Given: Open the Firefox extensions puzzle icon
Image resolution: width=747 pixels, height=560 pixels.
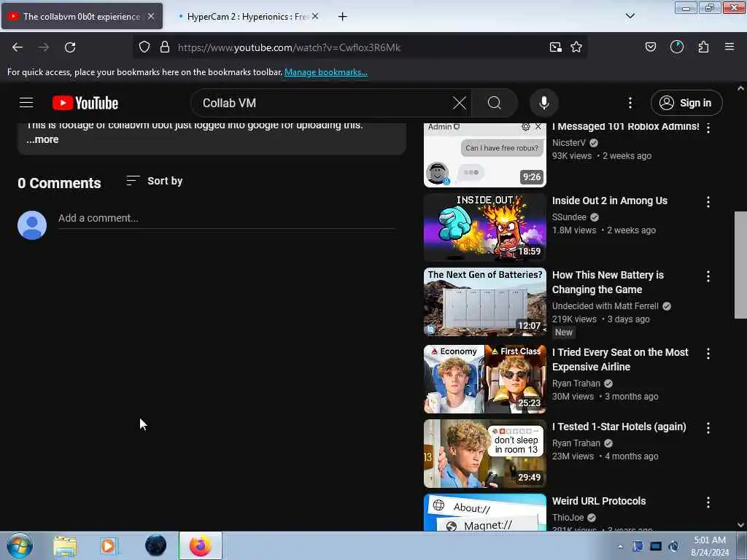Looking at the screenshot, I should pyautogui.click(x=703, y=47).
